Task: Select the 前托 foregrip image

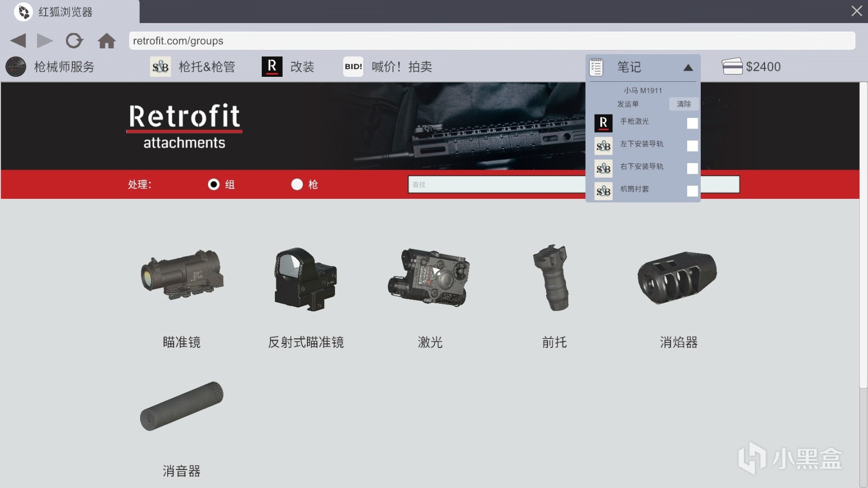Action: click(552, 278)
